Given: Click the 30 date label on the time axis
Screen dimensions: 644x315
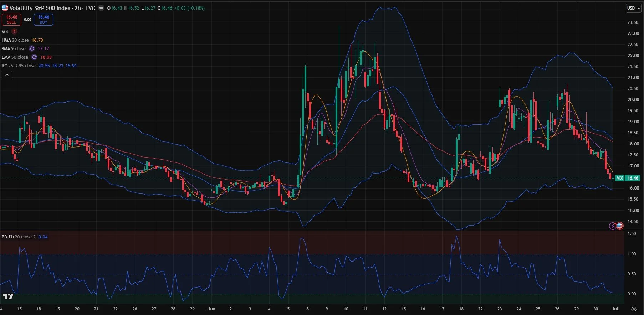Looking at the screenshot, I should tap(596, 309).
